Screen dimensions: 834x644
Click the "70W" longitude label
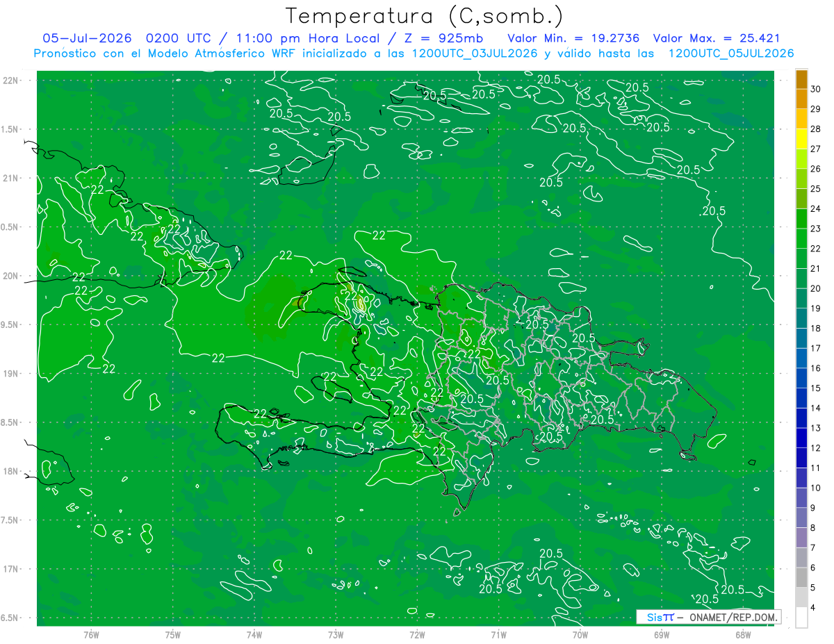click(580, 634)
